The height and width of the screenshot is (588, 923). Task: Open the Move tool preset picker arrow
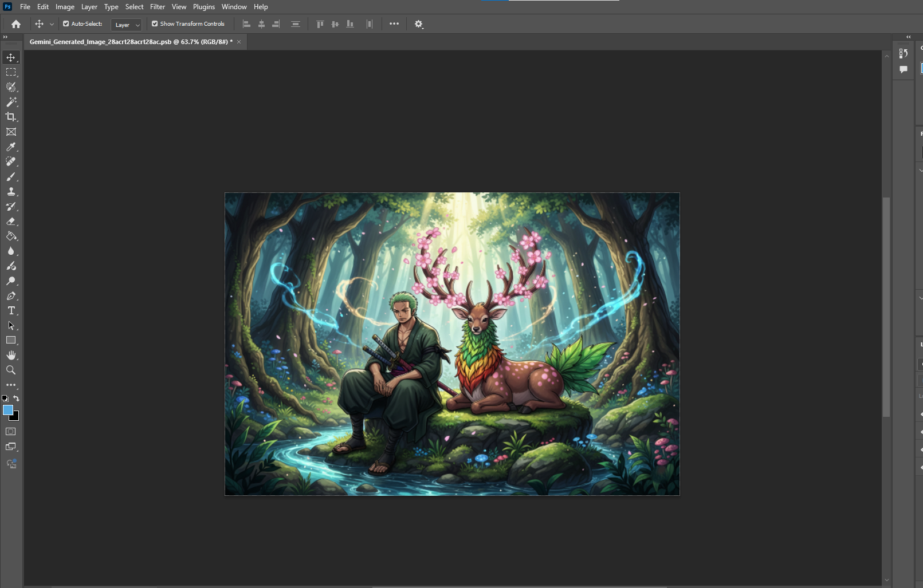(52, 24)
